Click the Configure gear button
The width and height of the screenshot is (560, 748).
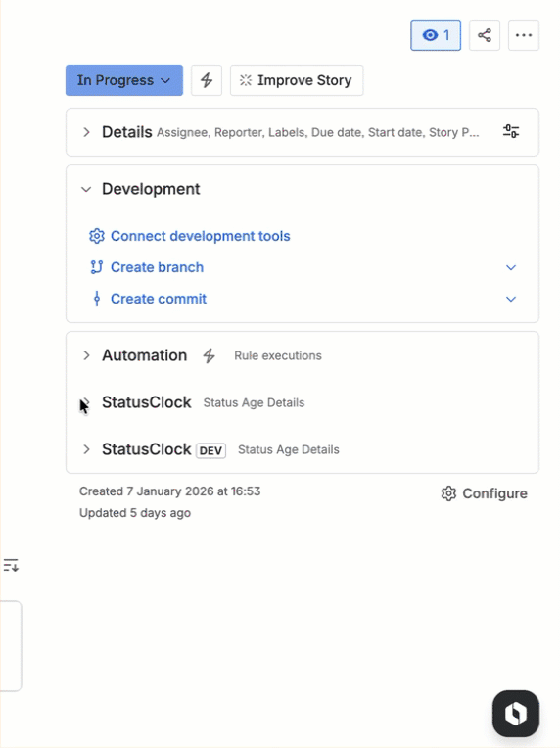[485, 493]
